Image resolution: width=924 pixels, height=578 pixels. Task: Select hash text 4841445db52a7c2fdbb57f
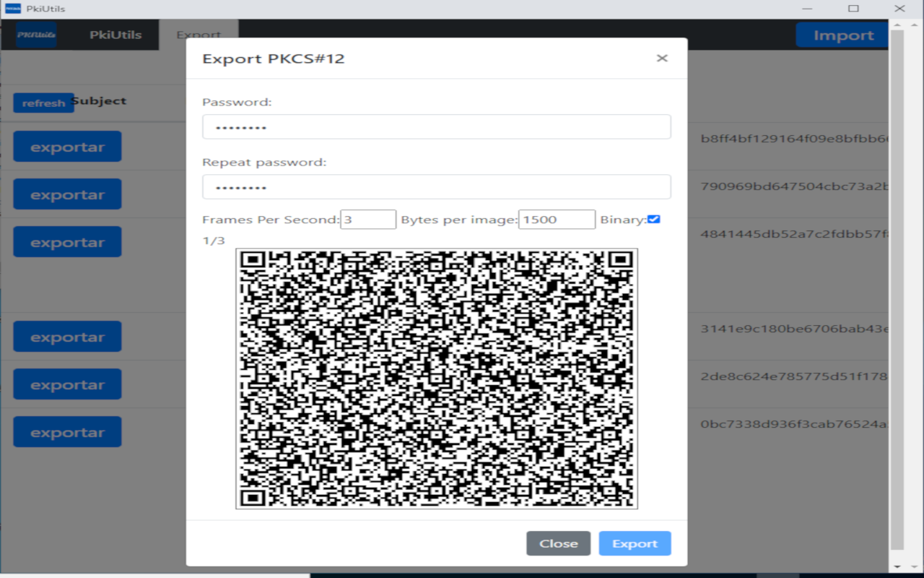[794, 234]
